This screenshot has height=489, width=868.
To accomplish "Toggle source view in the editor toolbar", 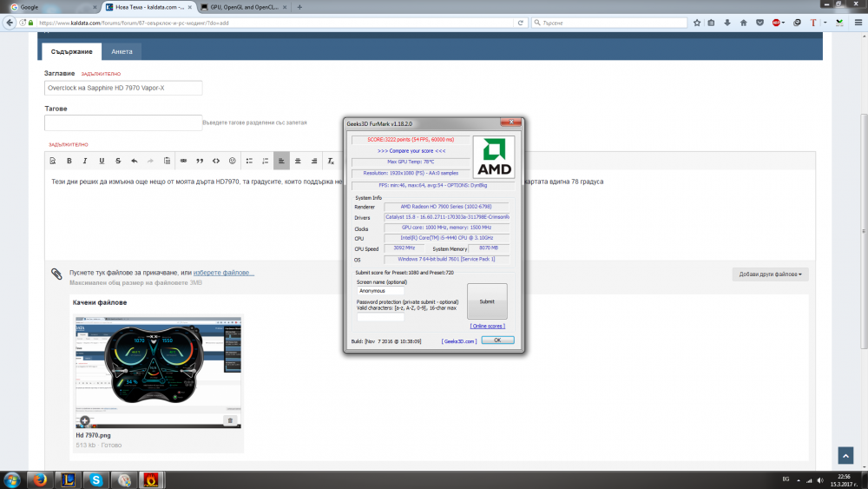I will point(53,162).
